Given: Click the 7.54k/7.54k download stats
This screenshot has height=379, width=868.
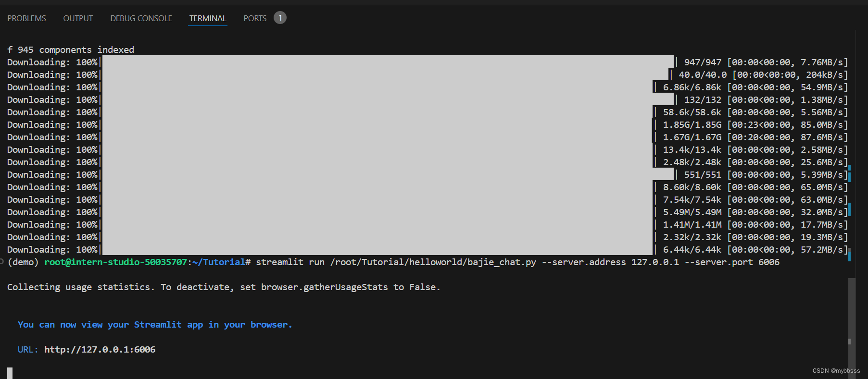Looking at the screenshot, I should pos(755,199).
